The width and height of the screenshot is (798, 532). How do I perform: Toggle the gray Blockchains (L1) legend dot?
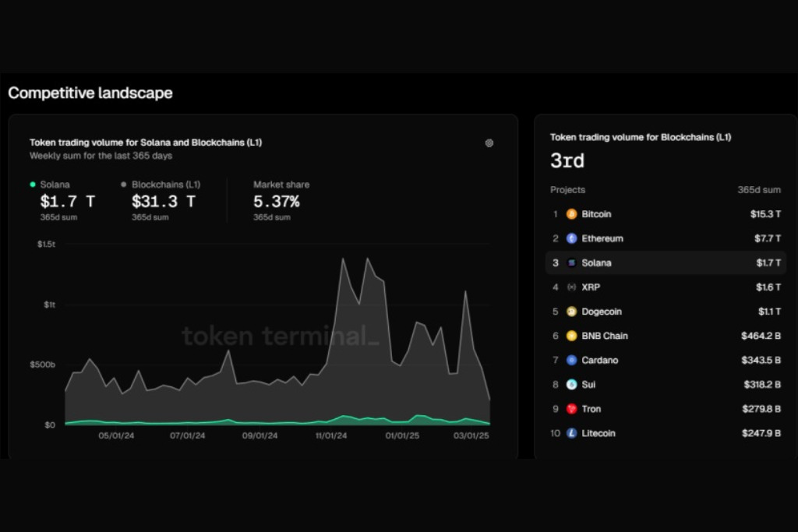point(124,185)
